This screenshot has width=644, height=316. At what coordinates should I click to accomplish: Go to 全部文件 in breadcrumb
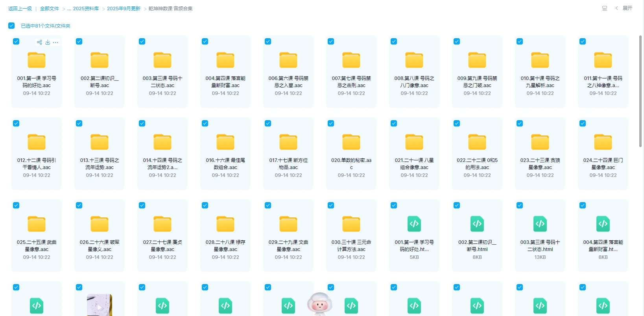pos(49,9)
